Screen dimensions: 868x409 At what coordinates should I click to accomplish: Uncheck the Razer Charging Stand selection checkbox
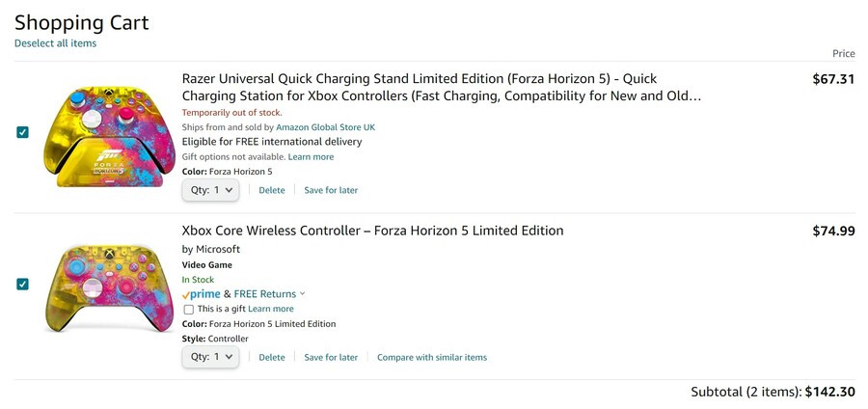(23, 132)
